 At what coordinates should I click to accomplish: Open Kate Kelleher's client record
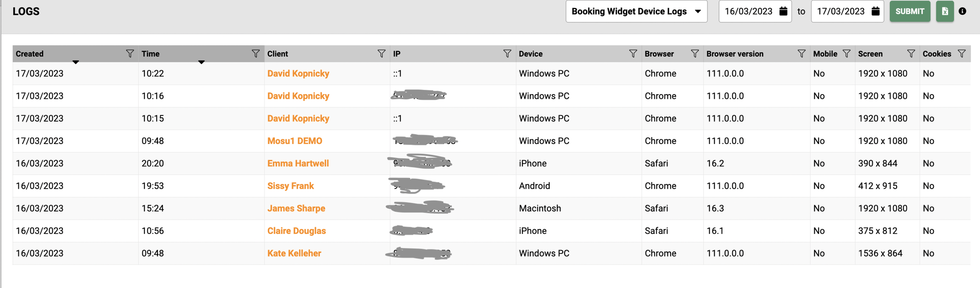pos(294,253)
